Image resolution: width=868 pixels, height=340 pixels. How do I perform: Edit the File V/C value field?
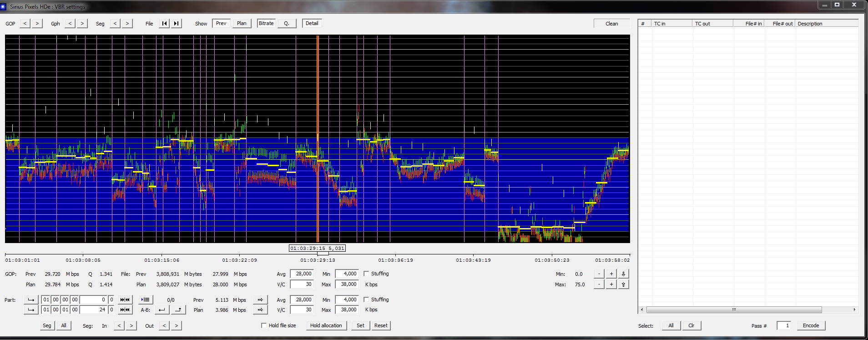tap(302, 284)
